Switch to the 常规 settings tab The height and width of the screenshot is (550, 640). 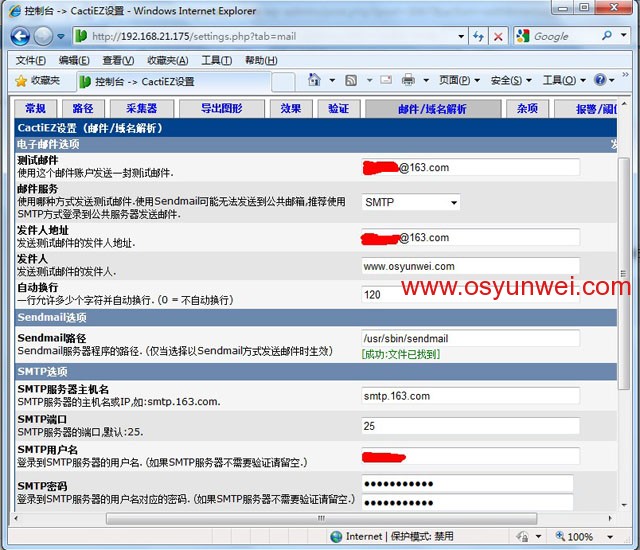click(x=36, y=109)
